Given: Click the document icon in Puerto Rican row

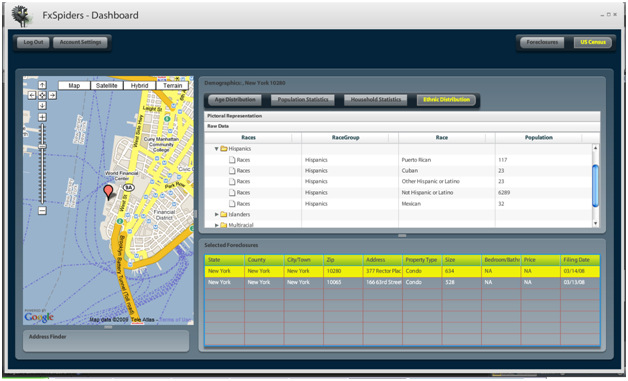Looking at the screenshot, I should click(x=232, y=160).
